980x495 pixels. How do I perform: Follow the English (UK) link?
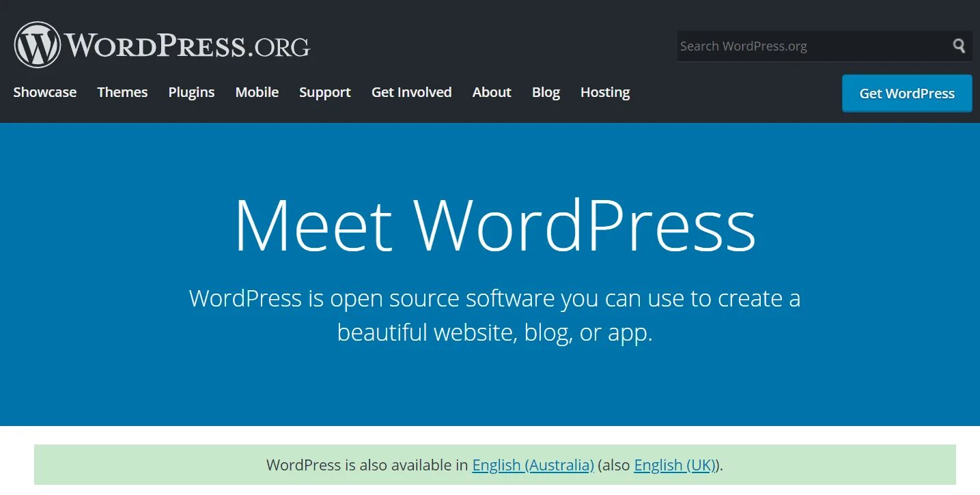pos(676,465)
